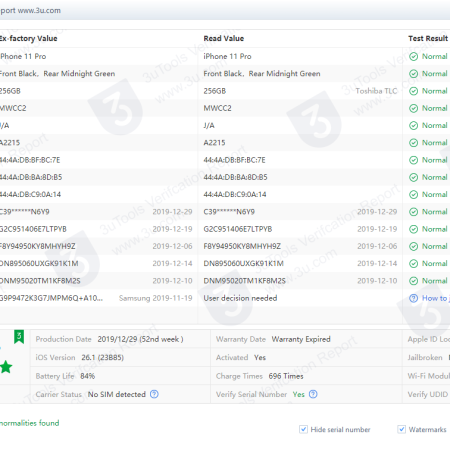Click the How to question mark icon
This screenshot has width=450, height=450.
coord(413,298)
